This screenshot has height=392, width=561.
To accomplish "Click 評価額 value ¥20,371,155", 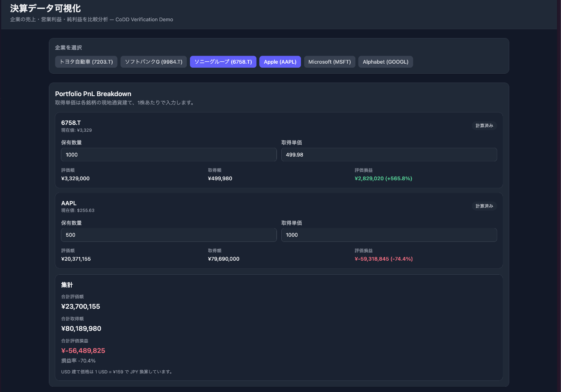I will click(76, 259).
